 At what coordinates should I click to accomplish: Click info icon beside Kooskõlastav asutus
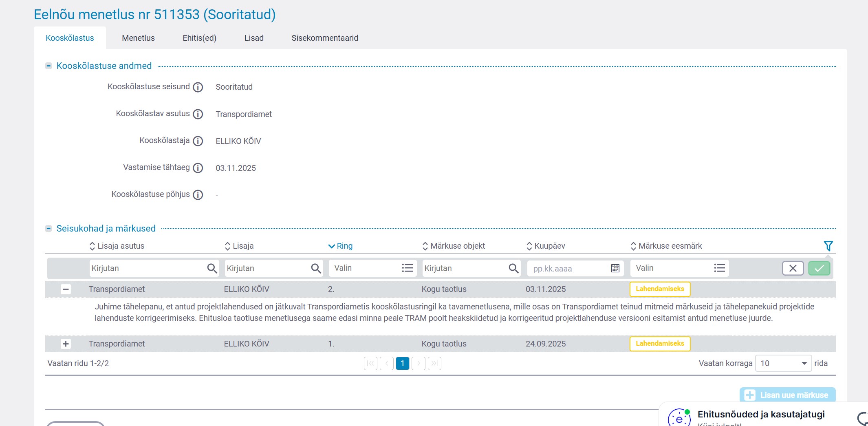coord(198,114)
